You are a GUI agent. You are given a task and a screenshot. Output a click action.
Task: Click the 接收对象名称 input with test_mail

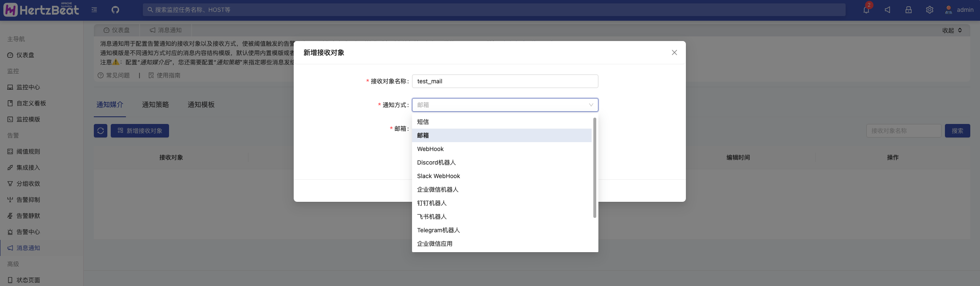pyautogui.click(x=505, y=81)
